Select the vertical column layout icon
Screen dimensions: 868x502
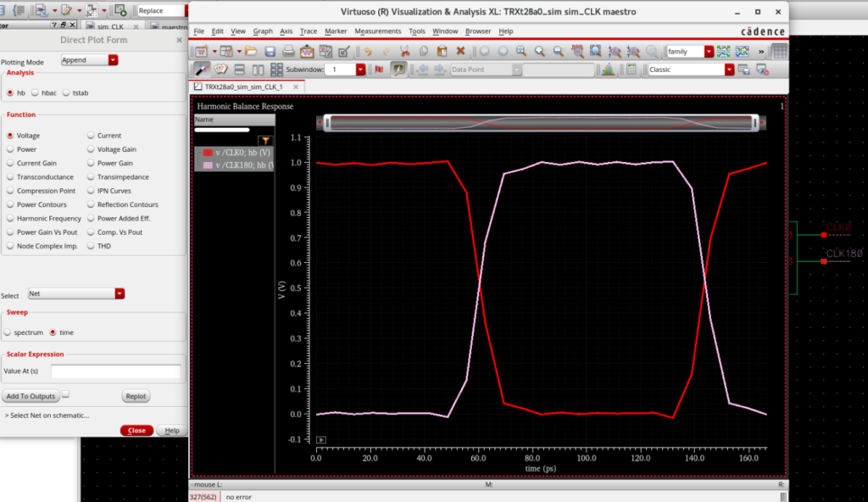(258, 70)
